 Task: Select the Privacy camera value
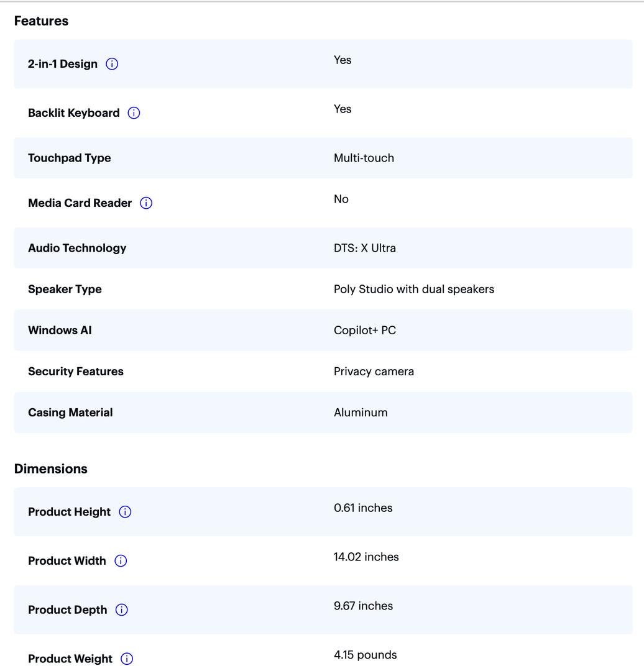click(374, 372)
